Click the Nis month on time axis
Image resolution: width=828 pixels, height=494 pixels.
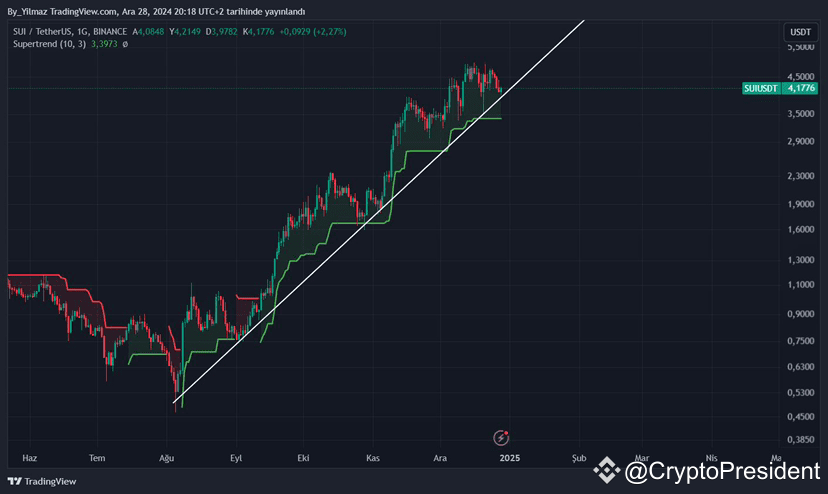(x=711, y=458)
